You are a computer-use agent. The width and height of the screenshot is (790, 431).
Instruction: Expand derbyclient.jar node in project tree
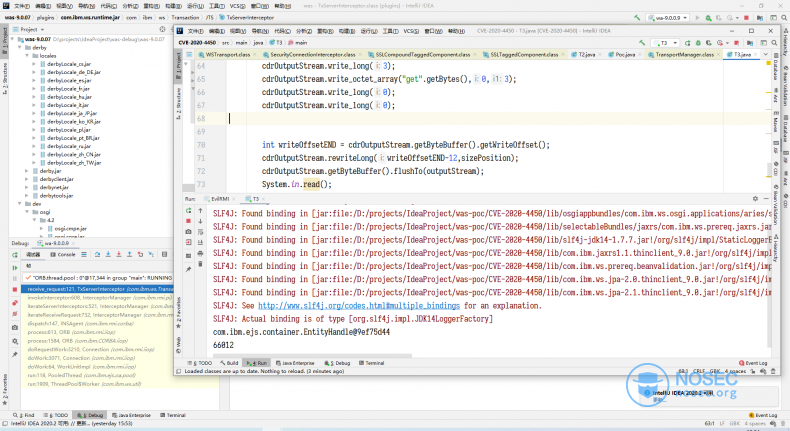point(27,179)
